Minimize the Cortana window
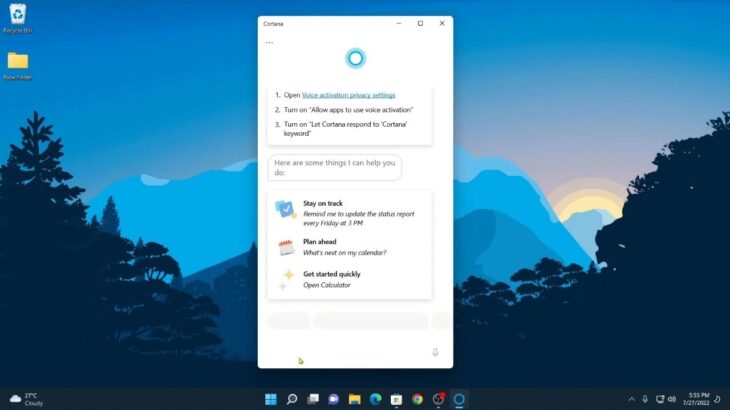 (x=399, y=23)
